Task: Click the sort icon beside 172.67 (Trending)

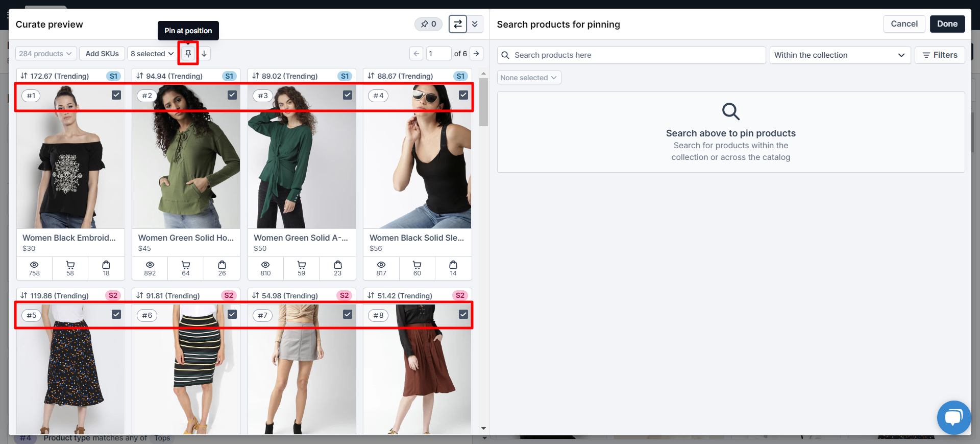Action: click(x=24, y=76)
